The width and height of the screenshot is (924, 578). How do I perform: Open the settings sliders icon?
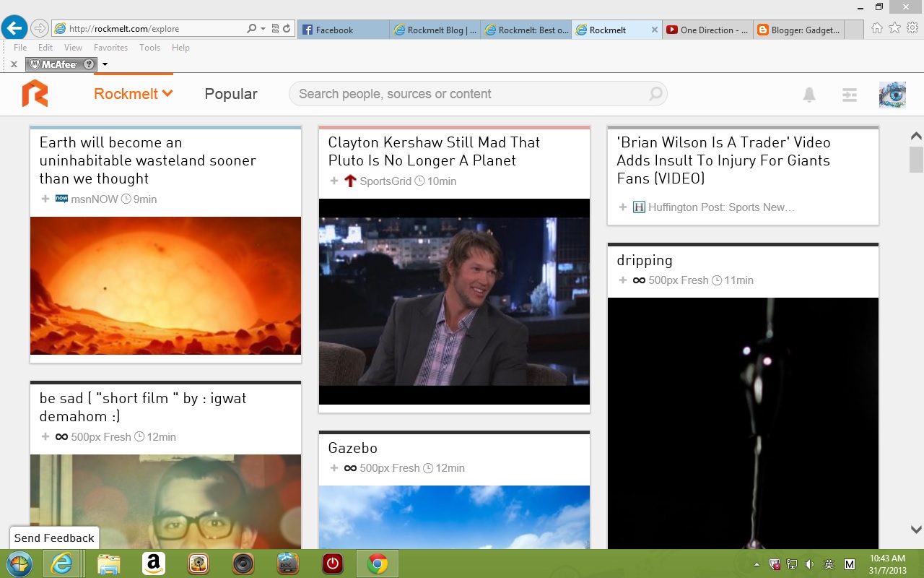(x=850, y=95)
